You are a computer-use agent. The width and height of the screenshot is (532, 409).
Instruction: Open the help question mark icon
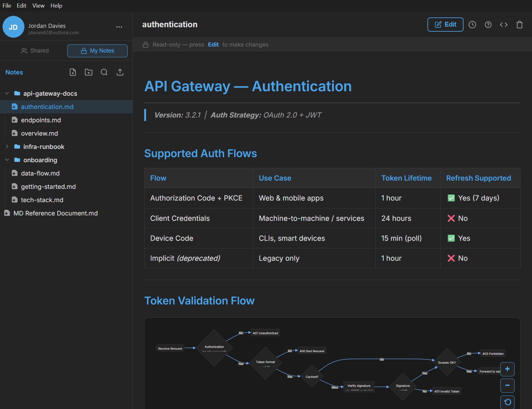coord(488,25)
